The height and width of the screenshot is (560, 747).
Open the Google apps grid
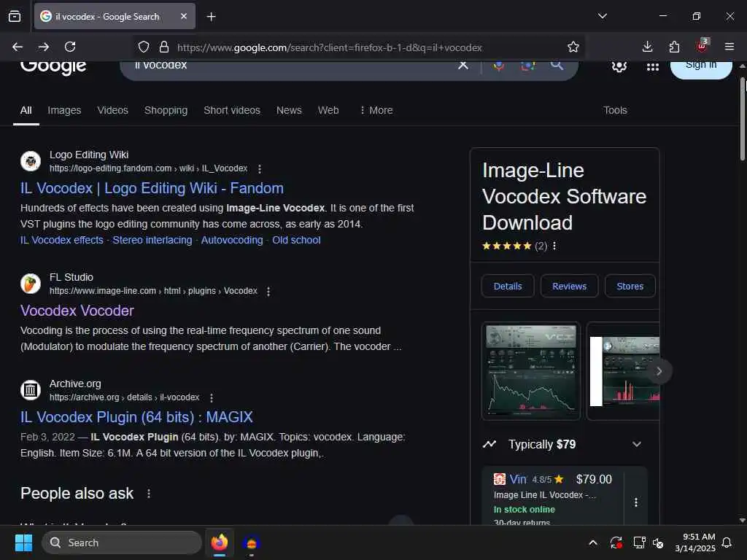[x=653, y=66]
